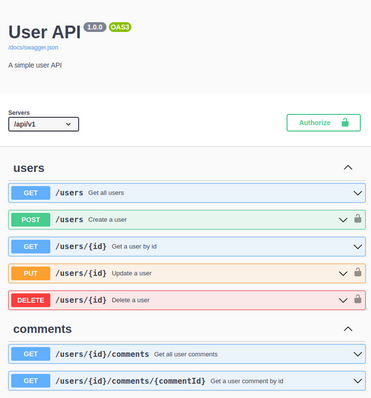Viewport: 371px width, 398px height.
Task: Click the users section heading
Action: (x=29, y=168)
